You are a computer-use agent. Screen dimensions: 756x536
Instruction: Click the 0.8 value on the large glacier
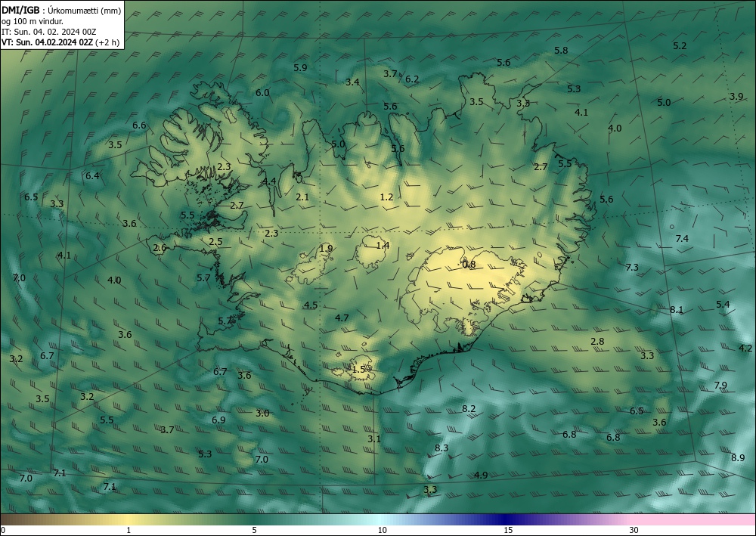469,264
